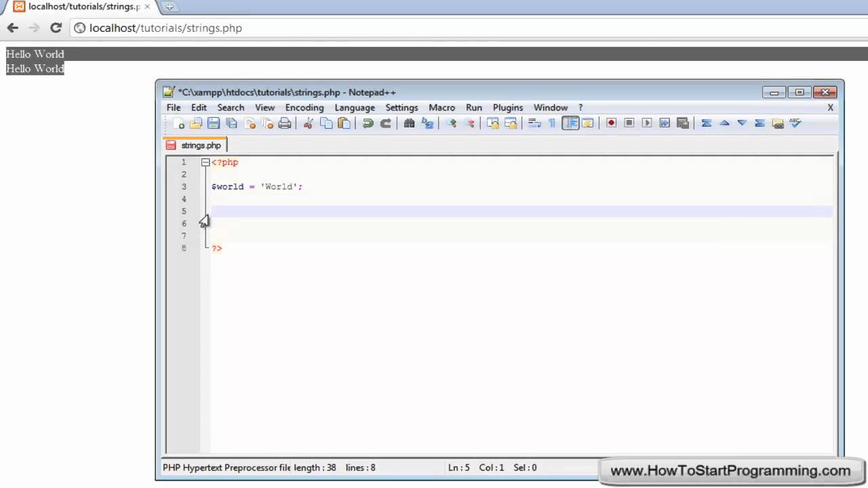Click the code line $world = 'World';
The image size is (868, 488).
(257, 187)
